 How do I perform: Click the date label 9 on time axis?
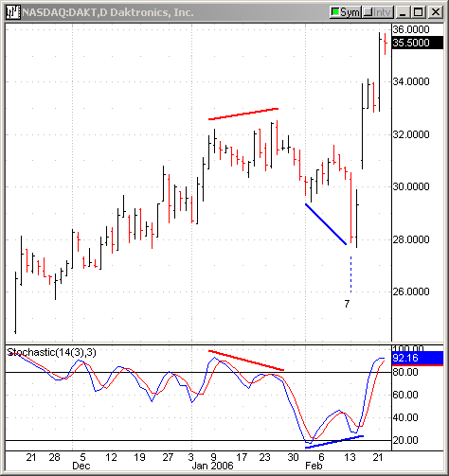214,457
